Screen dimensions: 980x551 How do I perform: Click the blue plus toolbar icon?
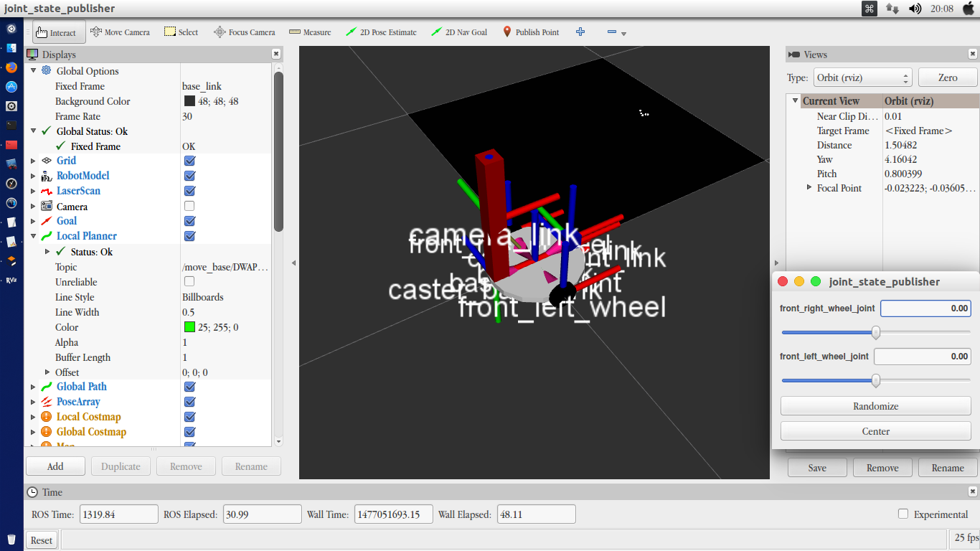tap(580, 32)
